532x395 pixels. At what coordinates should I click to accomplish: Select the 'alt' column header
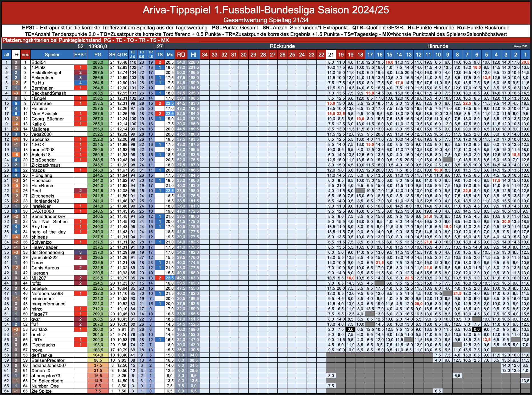coord(7,55)
